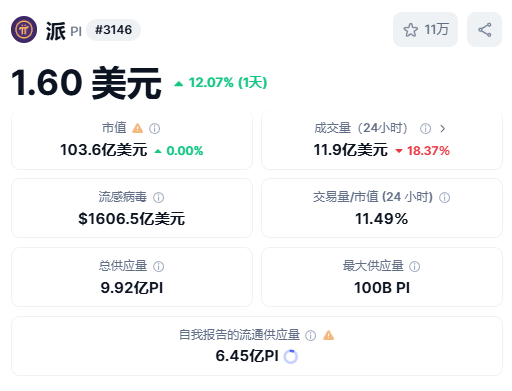Click the 11.49% volume ratio value
The width and height of the screenshot is (512, 391).
coord(382,219)
